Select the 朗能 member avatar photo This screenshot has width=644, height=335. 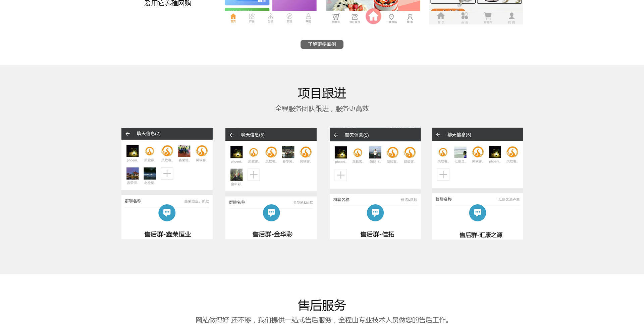click(375, 152)
